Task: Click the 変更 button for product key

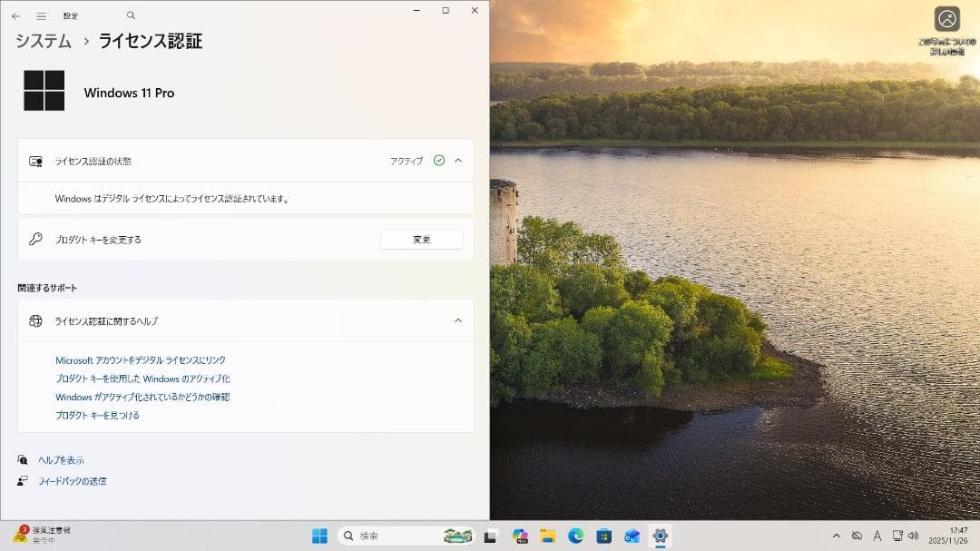Action: (x=421, y=240)
